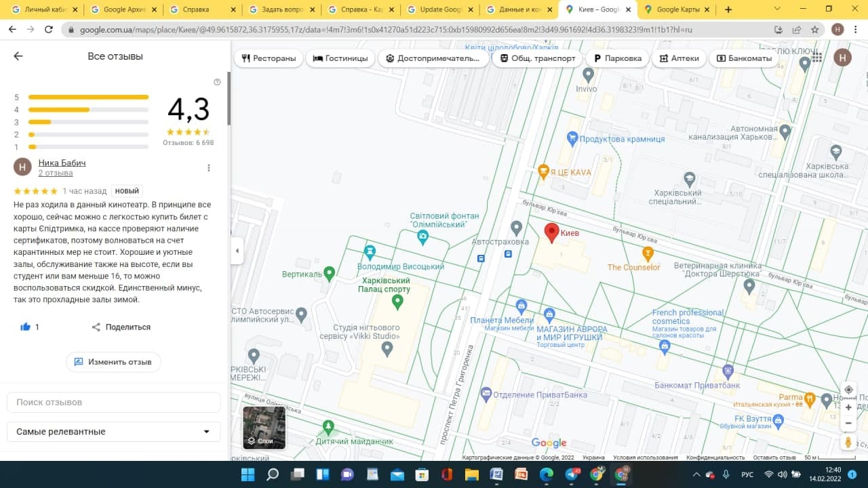
Task: Click The Counselor bar marker
Action: point(648,253)
